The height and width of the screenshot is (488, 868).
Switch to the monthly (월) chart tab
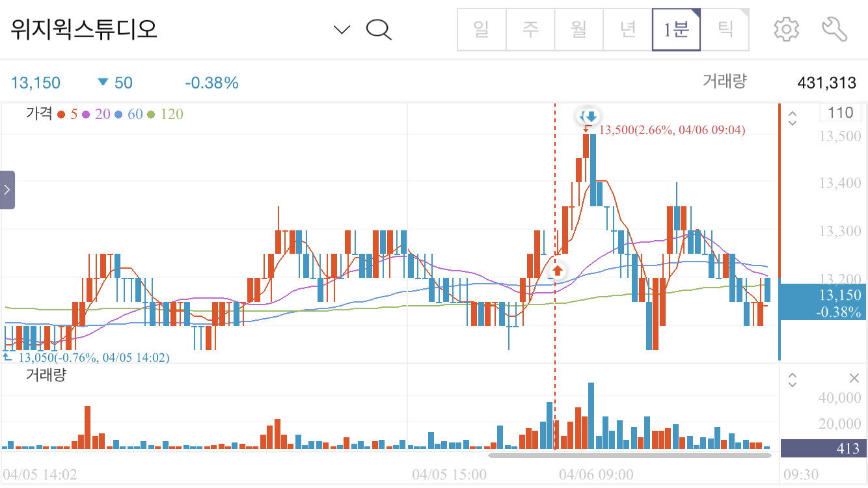[x=579, y=29]
